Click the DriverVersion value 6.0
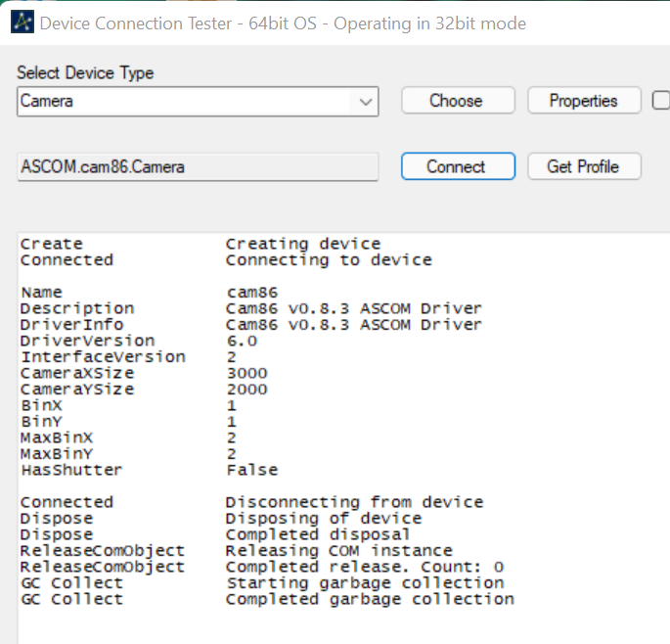Image resolution: width=670 pixels, height=644 pixels. pyautogui.click(x=242, y=341)
